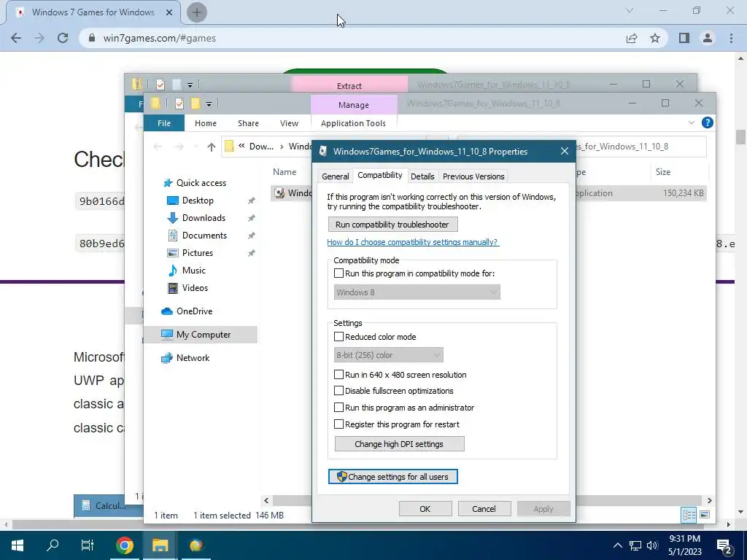Image resolution: width=747 pixels, height=560 pixels.
Task: Click the volume speaker tray icon
Action: pyautogui.click(x=652, y=545)
